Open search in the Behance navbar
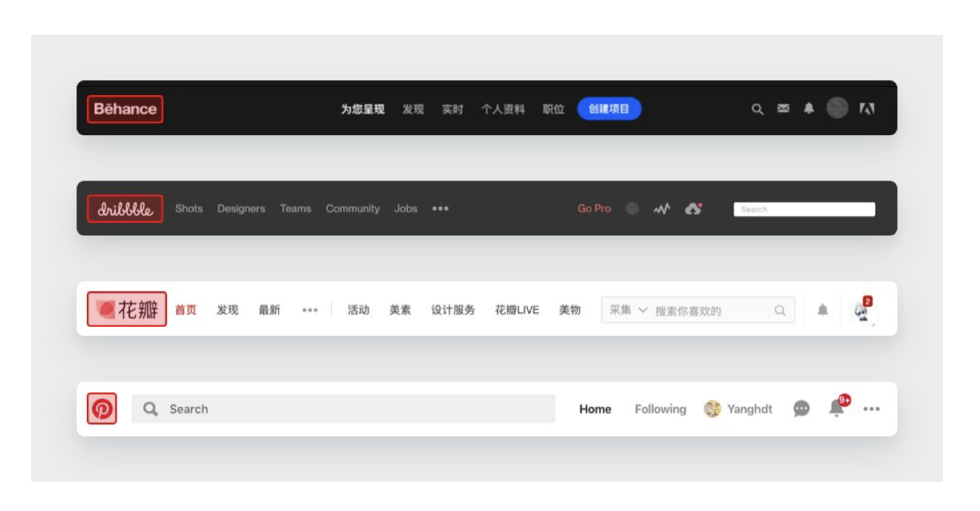 click(757, 109)
